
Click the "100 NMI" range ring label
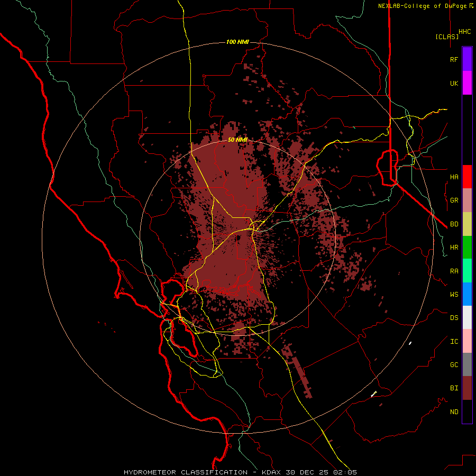pos(237,42)
